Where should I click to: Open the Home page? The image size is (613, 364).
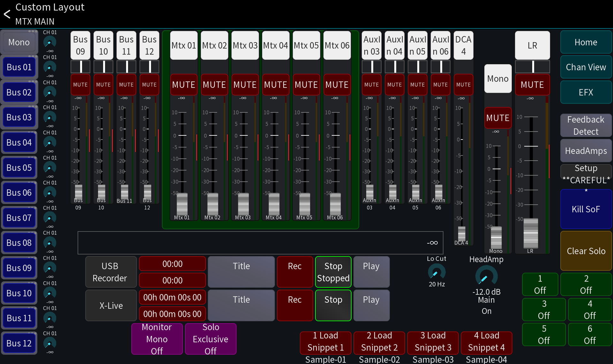586,42
